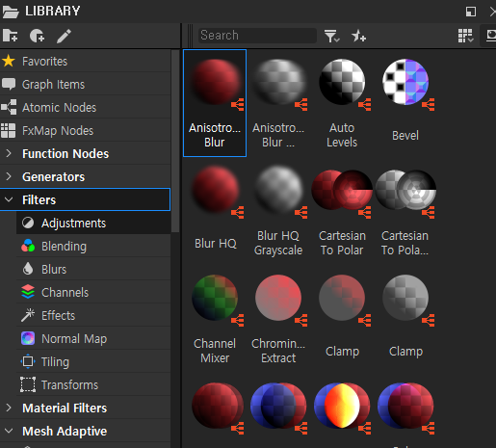Select the Anisotropic Blur node thumbnail
This screenshot has height=448, width=496.
(x=215, y=82)
